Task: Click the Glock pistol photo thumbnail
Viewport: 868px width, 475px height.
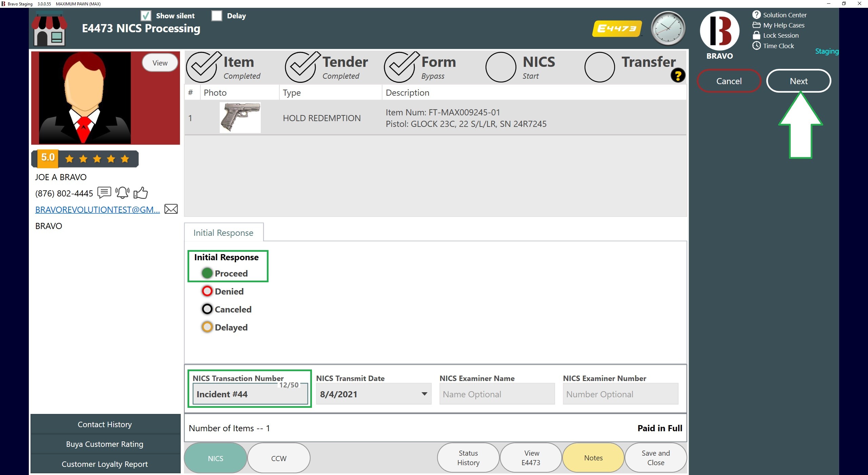Action: (240, 117)
